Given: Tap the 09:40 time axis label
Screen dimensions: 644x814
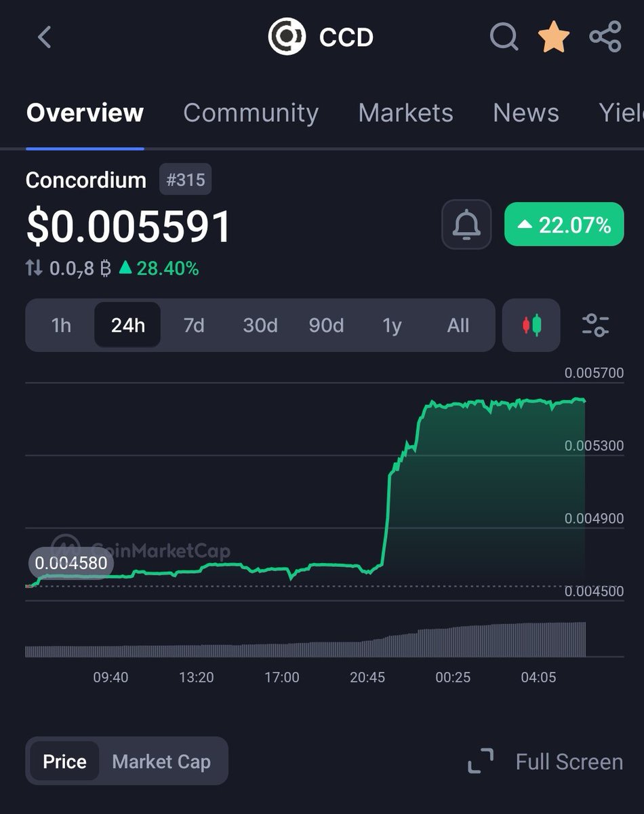Looking at the screenshot, I should tap(110, 677).
